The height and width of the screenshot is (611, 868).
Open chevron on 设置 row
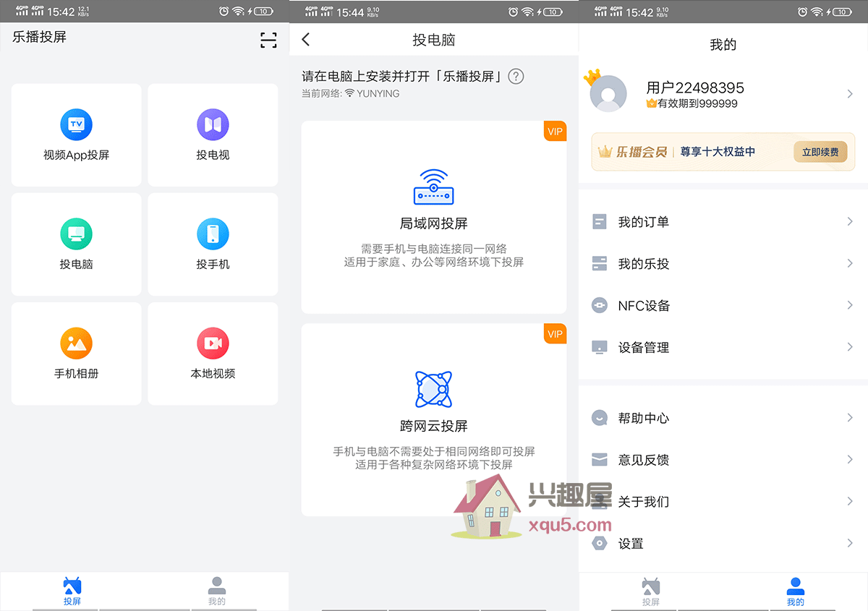[x=850, y=543]
